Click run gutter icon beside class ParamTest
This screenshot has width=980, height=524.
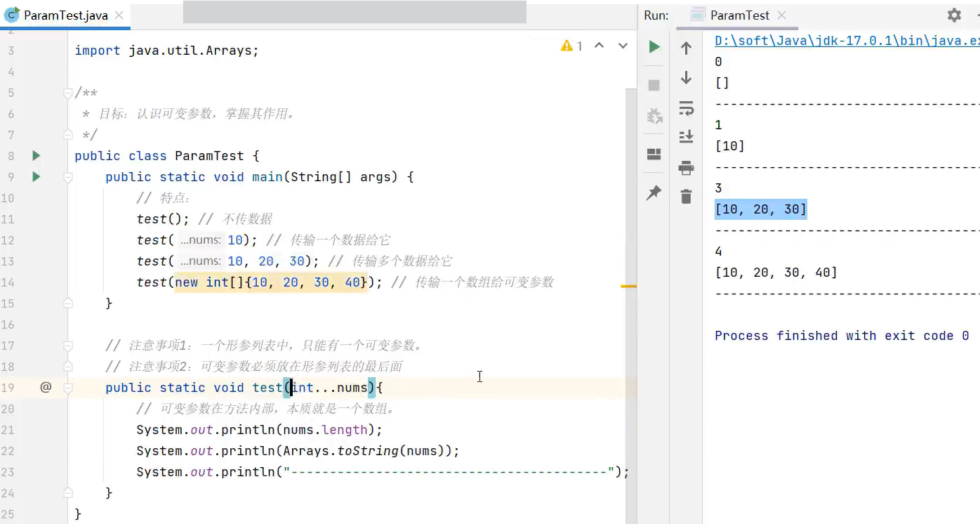[x=37, y=156]
